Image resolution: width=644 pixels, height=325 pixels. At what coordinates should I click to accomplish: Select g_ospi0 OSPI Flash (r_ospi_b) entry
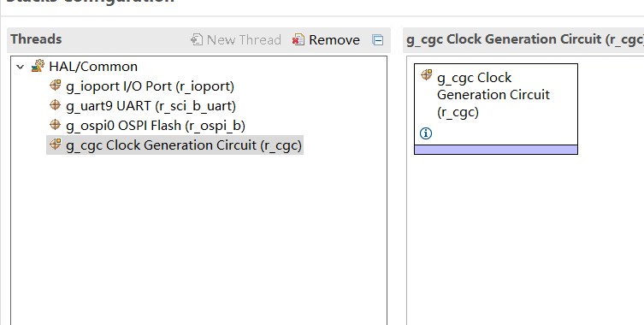click(156, 126)
